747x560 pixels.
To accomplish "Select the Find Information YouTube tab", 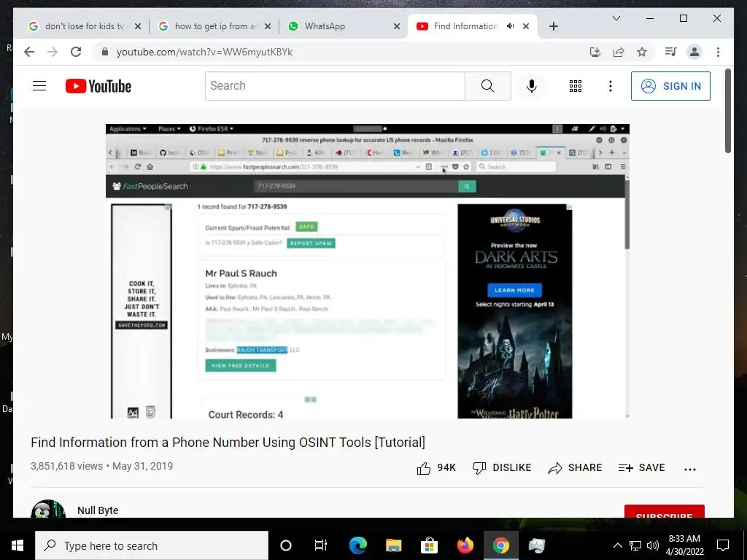I will pyautogui.click(x=457, y=26).
